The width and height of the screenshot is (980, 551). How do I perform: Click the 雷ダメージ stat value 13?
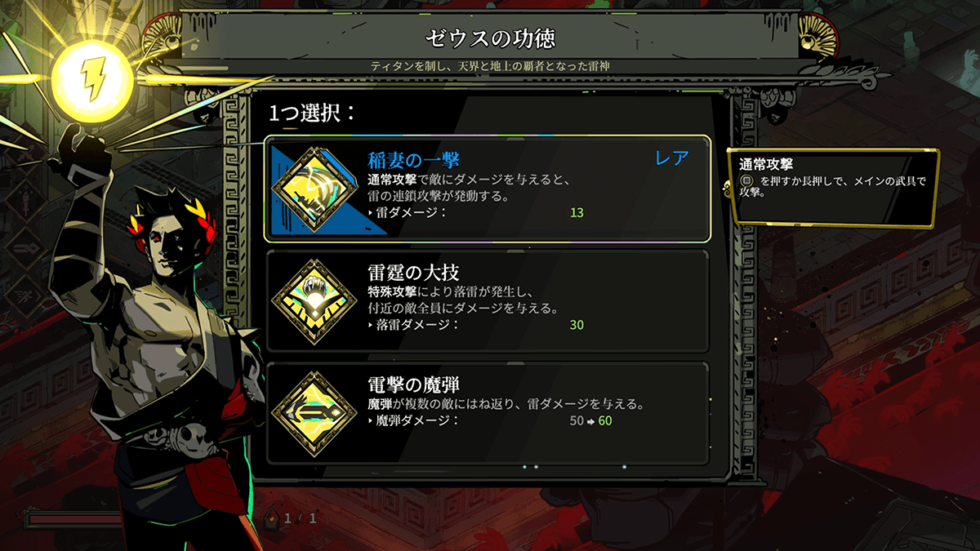[577, 213]
